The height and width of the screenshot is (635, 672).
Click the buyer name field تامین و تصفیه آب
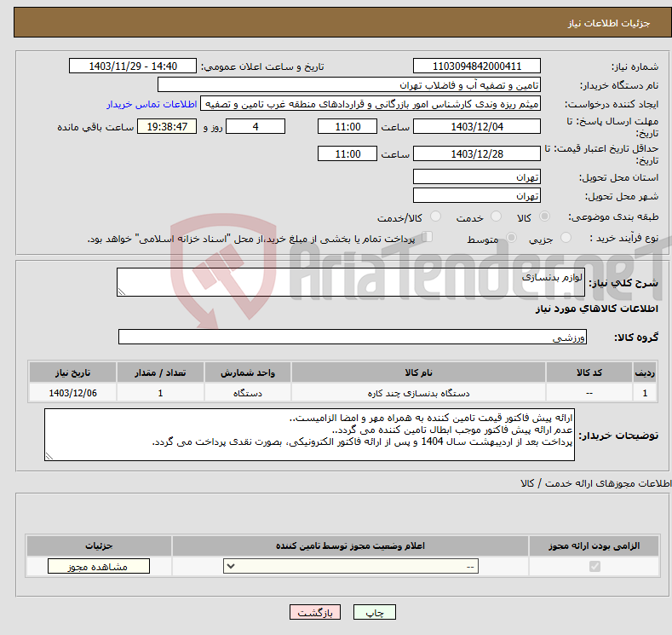tap(349, 85)
